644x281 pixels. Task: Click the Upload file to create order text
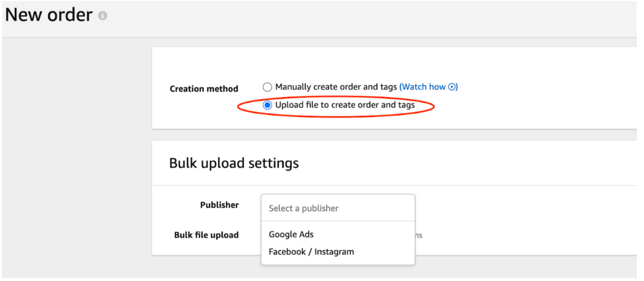click(345, 105)
